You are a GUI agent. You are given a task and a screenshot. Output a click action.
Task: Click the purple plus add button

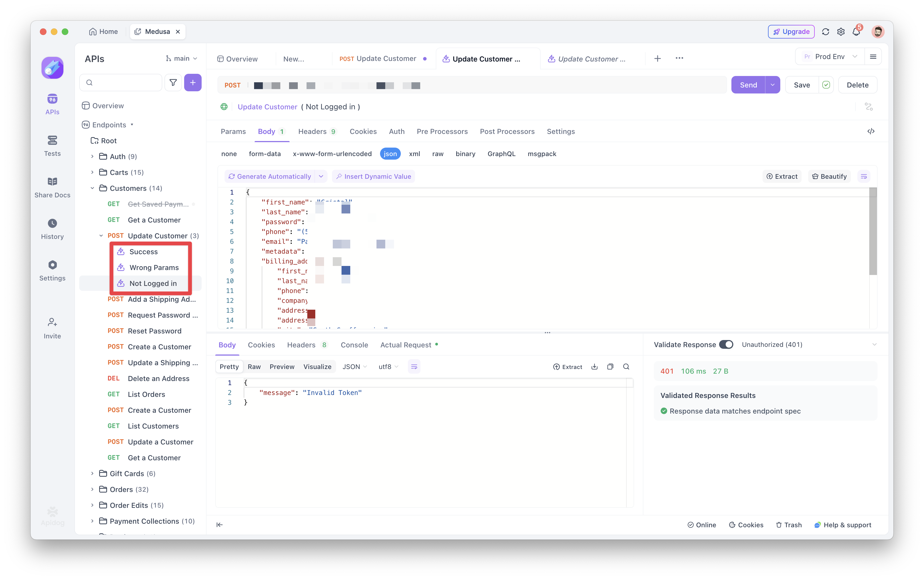point(192,83)
